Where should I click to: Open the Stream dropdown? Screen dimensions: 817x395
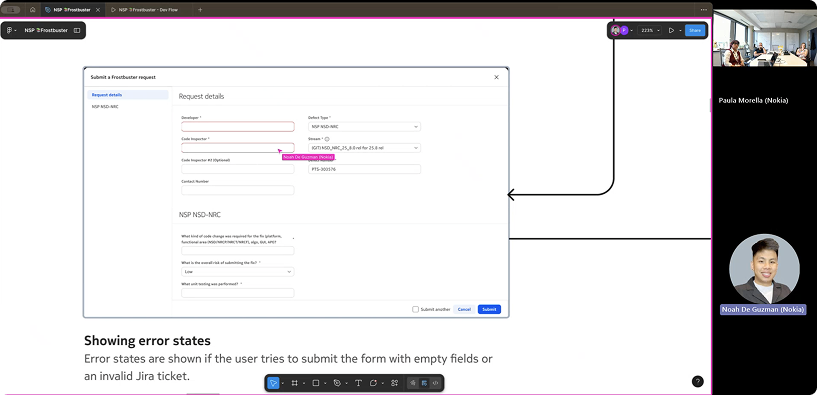pos(364,148)
